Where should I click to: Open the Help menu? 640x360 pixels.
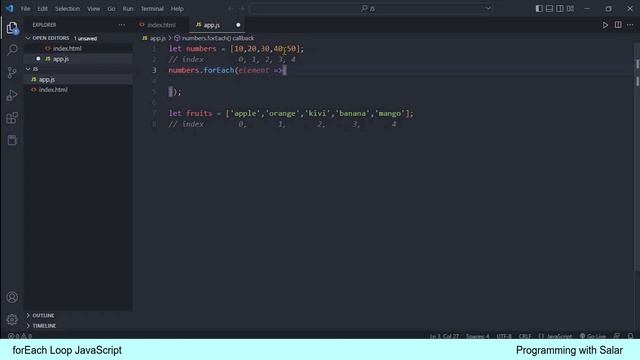point(177,9)
